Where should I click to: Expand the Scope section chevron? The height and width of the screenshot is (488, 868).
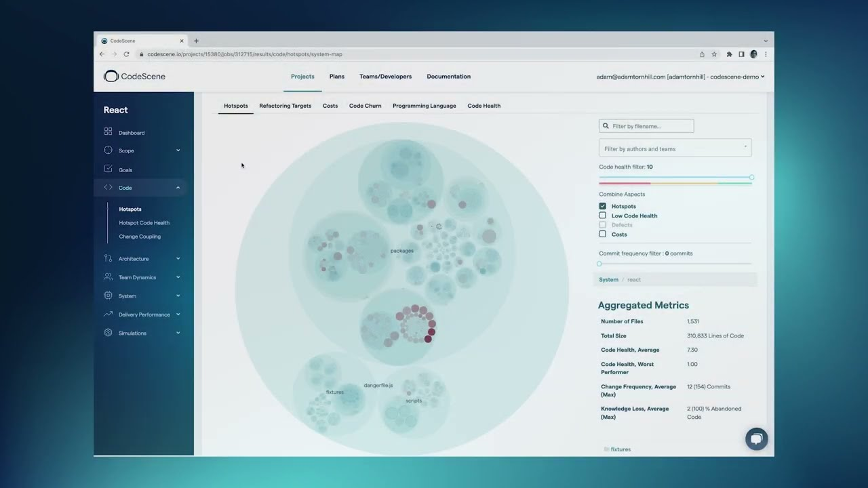click(x=178, y=150)
